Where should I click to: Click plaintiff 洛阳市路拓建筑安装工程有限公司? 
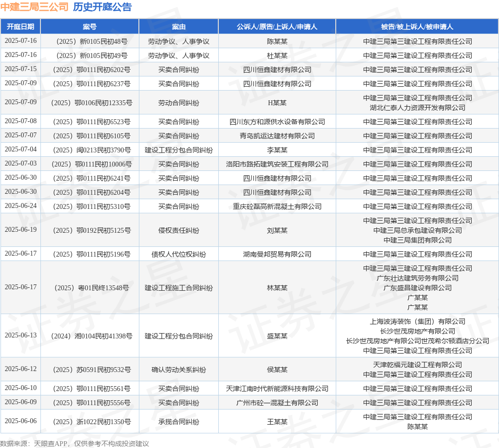click(277, 164)
